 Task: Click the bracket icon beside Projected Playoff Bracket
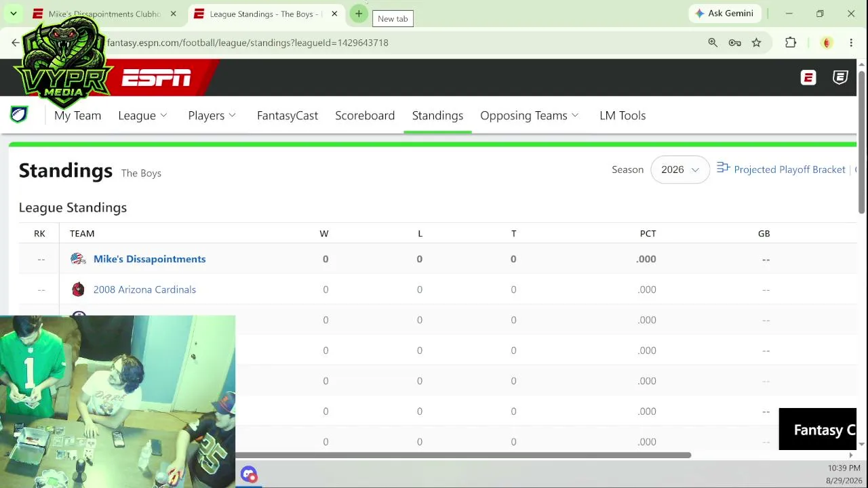[723, 167]
